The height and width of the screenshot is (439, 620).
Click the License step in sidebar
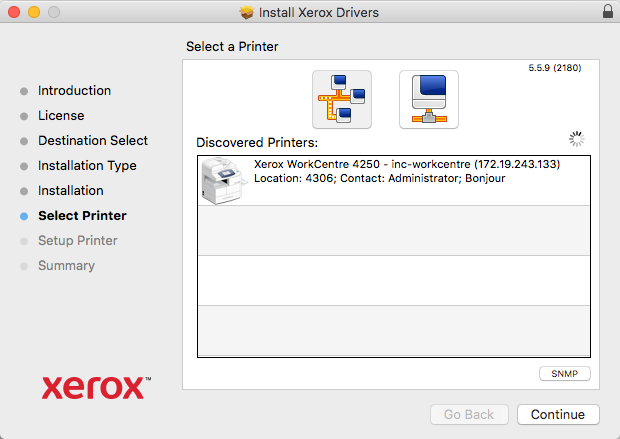click(x=61, y=115)
